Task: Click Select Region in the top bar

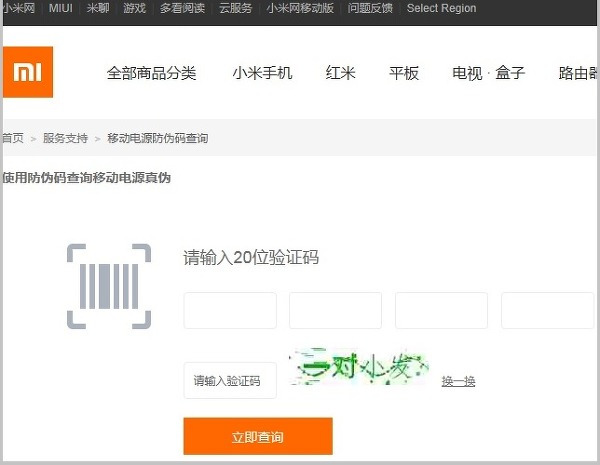Action: pos(442,8)
